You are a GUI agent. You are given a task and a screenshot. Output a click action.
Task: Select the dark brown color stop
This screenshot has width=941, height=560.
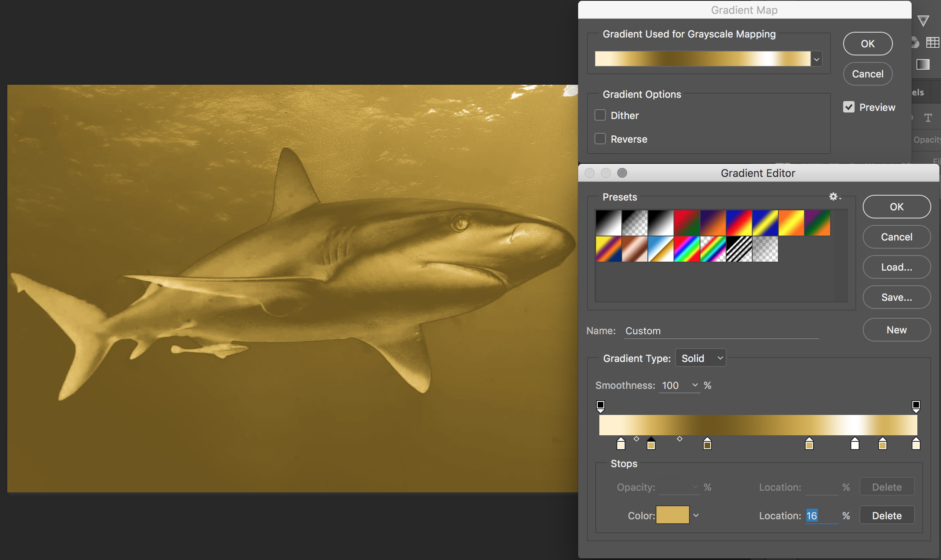click(x=707, y=443)
